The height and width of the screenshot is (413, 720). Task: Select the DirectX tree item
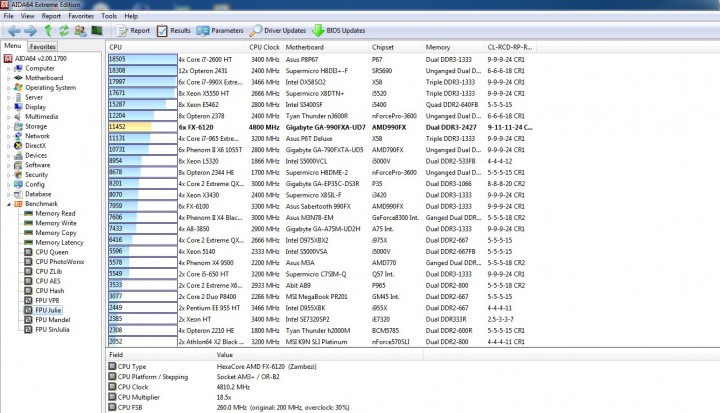35,146
